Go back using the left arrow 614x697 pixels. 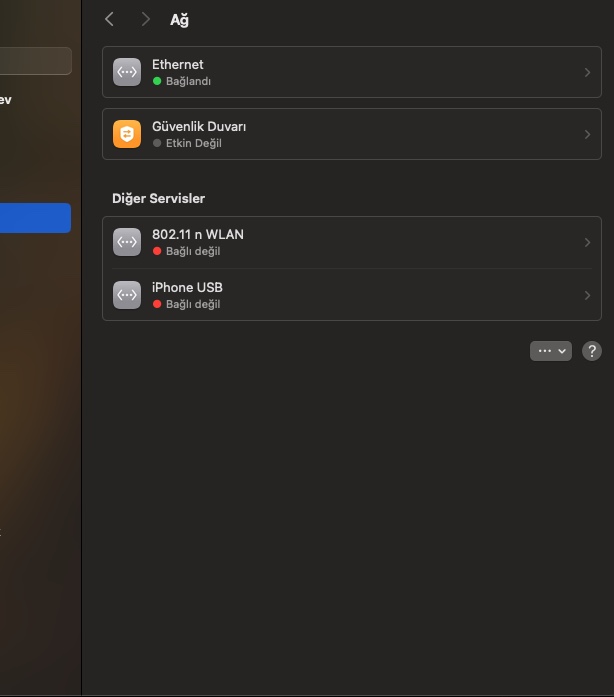tap(109, 19)
